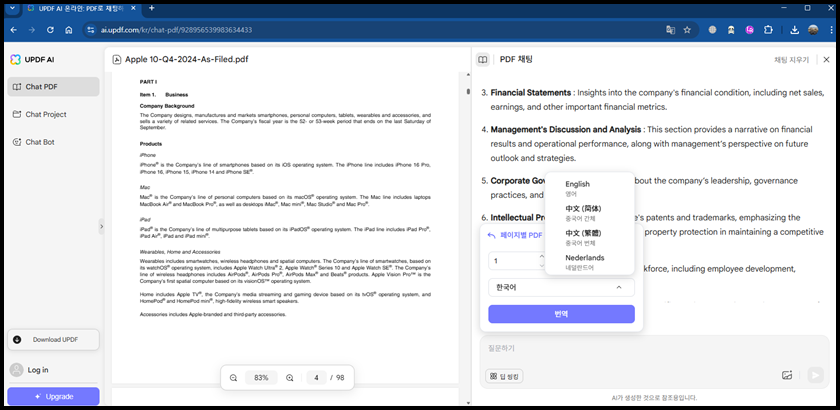Click the 번역 translate button
The height and width of the screenshot is (410, 840).
coord(561,314)
